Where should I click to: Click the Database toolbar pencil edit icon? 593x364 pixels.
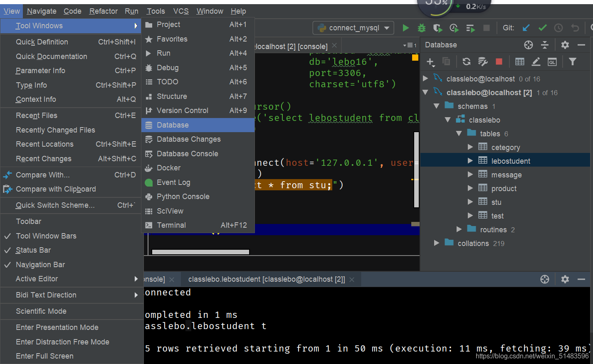[x=536, y=61]
